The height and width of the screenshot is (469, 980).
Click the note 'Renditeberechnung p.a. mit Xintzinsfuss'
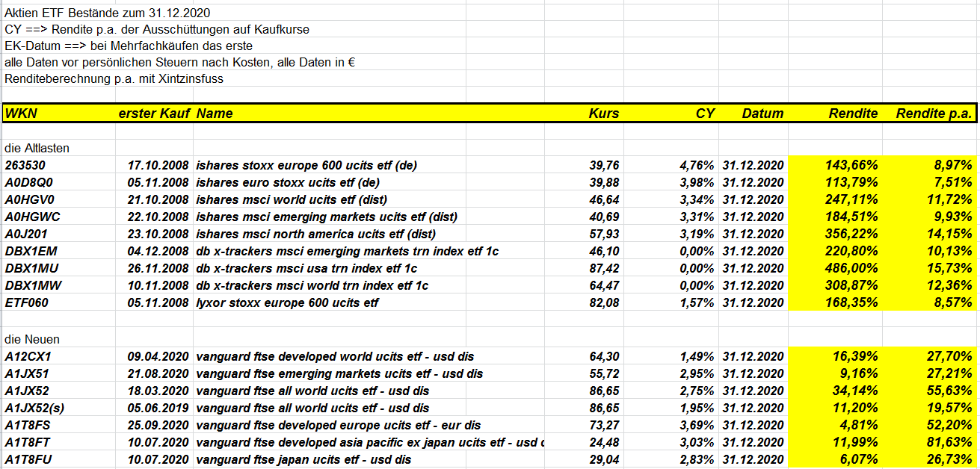(114, 78)
